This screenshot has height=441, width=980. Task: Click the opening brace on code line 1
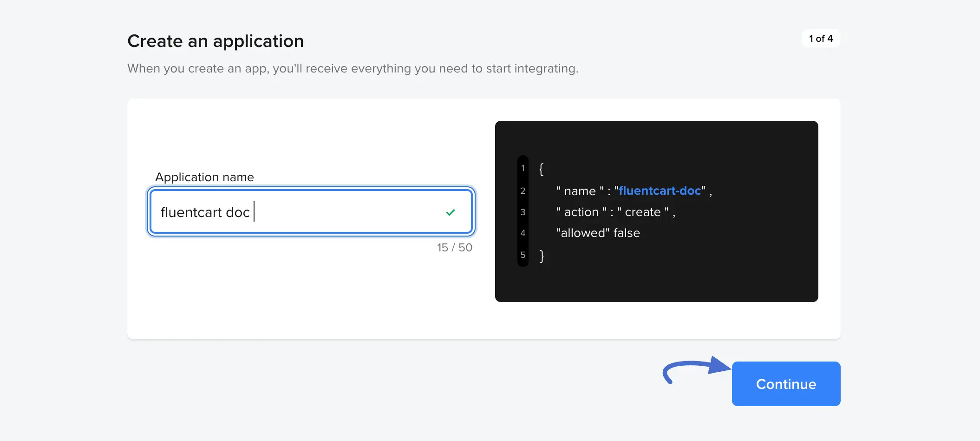coord(541,168)
